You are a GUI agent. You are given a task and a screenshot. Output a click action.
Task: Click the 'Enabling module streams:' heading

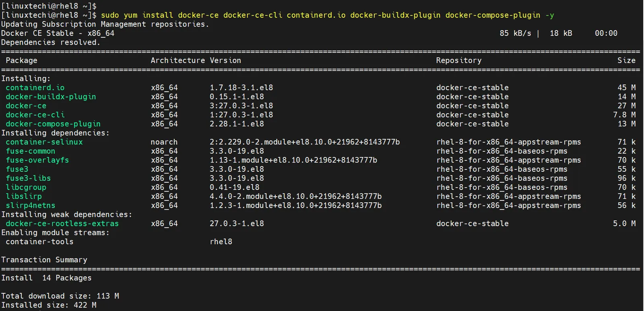(56, 233)
